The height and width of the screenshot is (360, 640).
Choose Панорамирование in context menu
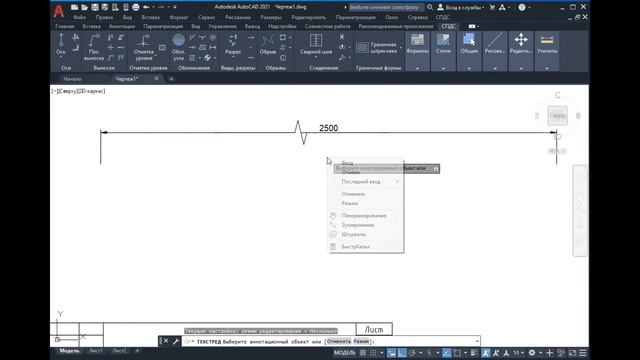pos(367,216)
